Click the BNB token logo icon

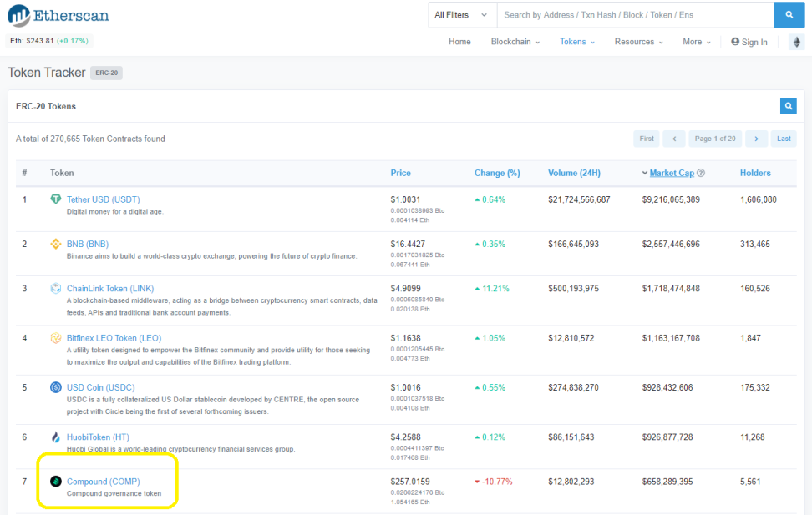[55, 244]
